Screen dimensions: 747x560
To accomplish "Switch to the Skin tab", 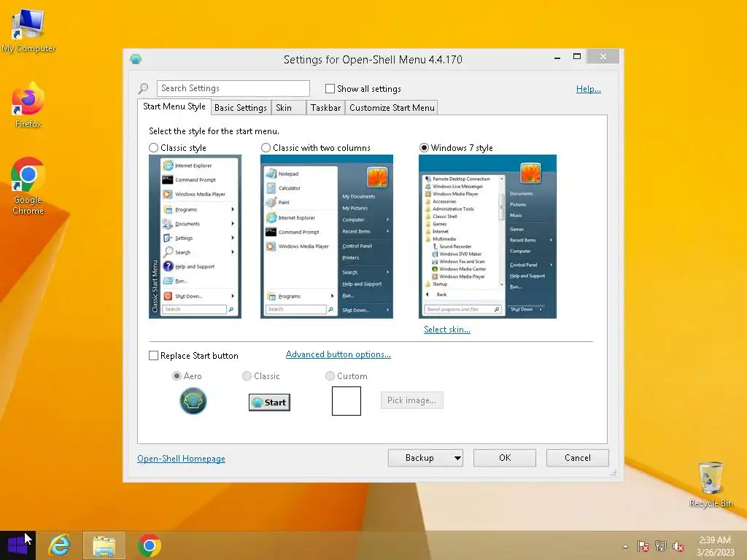I will pos(288,108).
